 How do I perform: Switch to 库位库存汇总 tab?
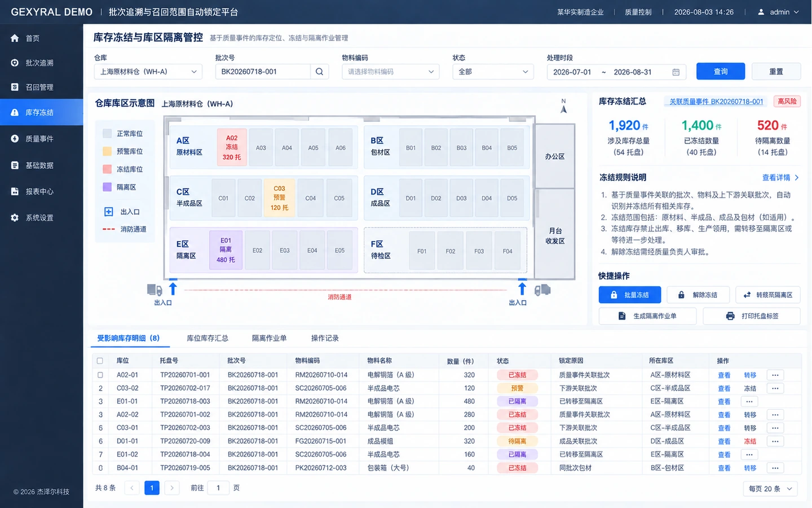[x=208, y=338]
